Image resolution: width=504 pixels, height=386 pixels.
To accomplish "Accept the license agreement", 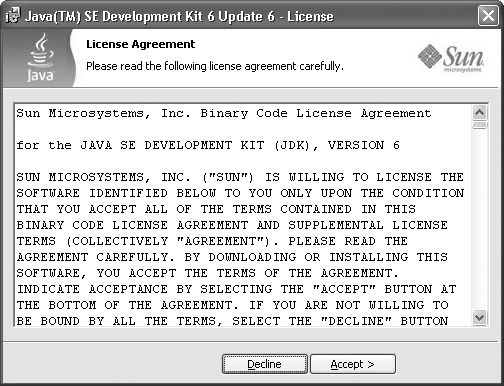I will point(353,364).
